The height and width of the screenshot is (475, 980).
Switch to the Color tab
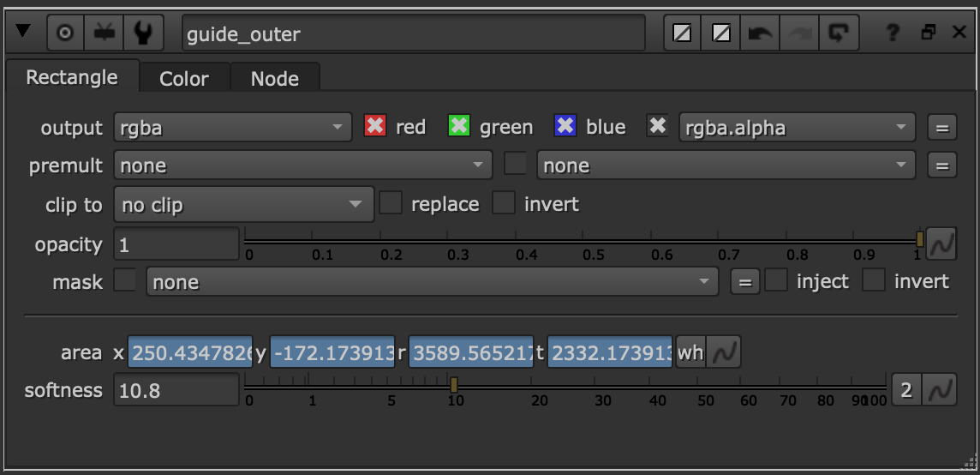coord(183,79)
